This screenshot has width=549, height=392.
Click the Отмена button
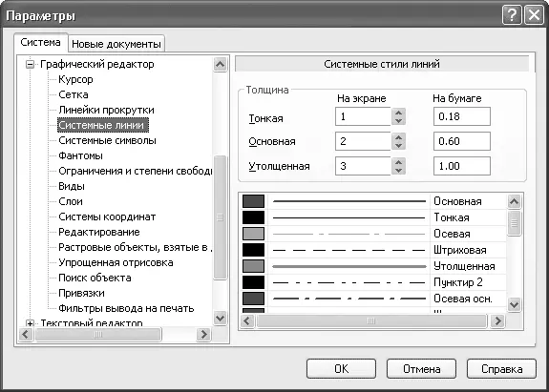click(421, 368)
